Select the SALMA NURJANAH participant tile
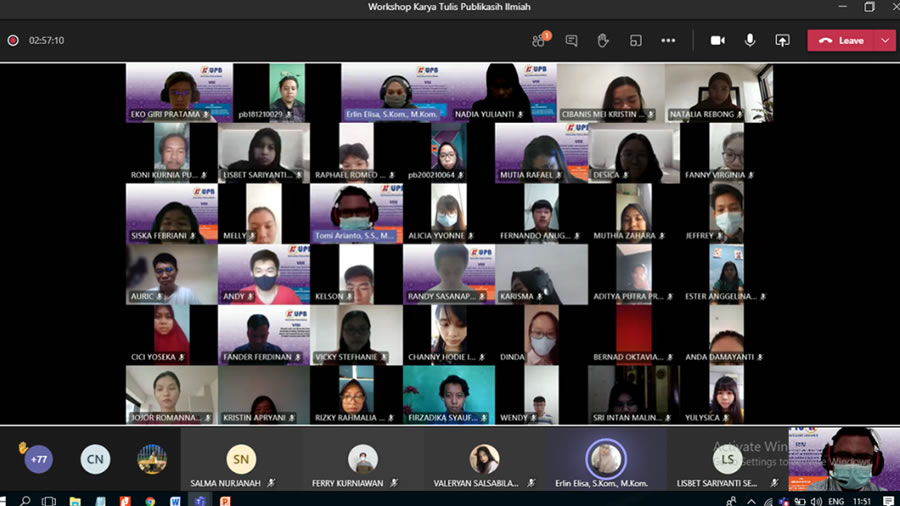Screen dimensions: 900x506 240,461
